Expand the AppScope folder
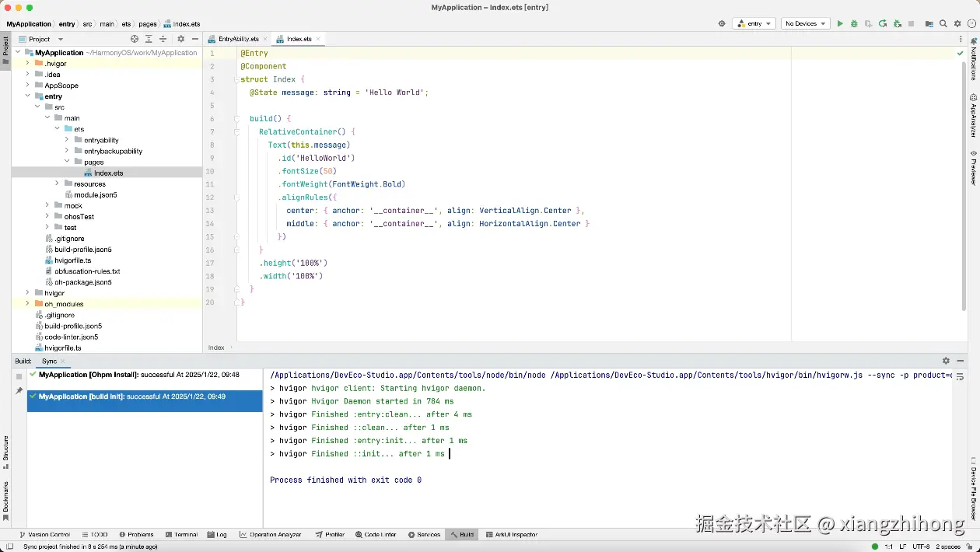The height and width of the screenshot is (552, 980). click(x=28, y=86)
